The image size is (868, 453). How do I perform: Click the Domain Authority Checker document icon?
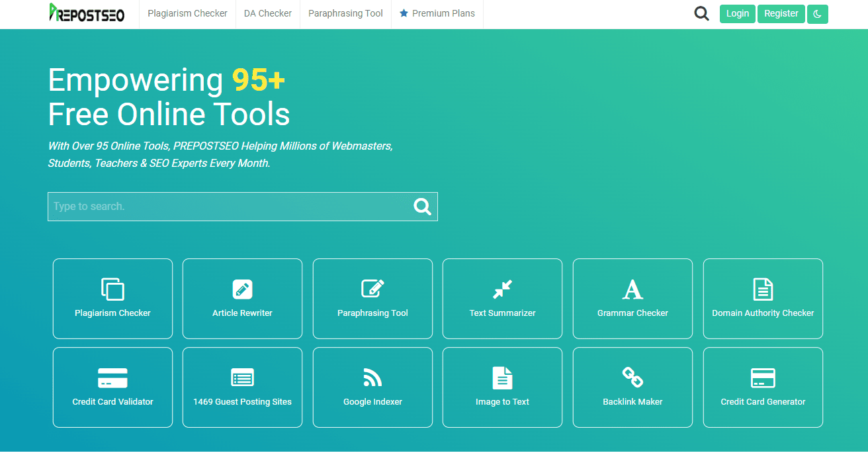tap(763, 289)
